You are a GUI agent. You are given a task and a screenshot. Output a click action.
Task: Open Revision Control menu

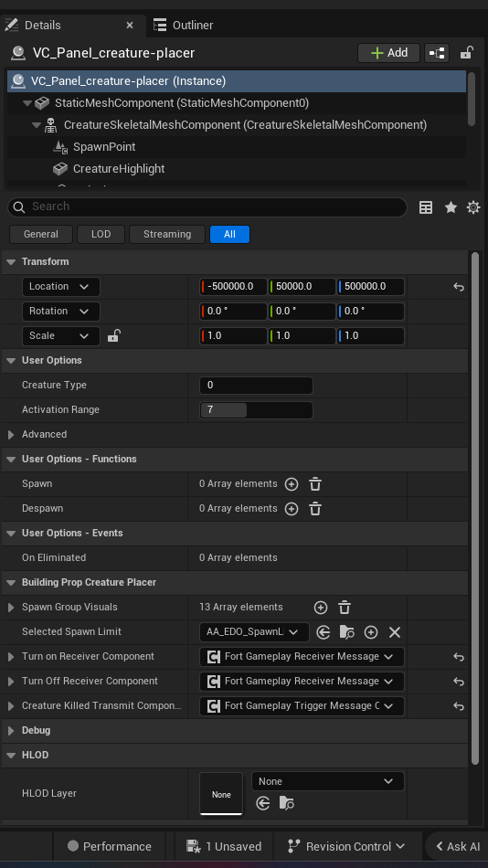tap(348, 846)
